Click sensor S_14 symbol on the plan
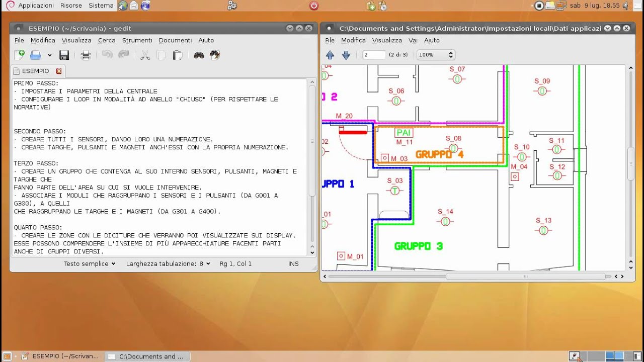Viewport: 644px width, 362px height. pos(445,221)
